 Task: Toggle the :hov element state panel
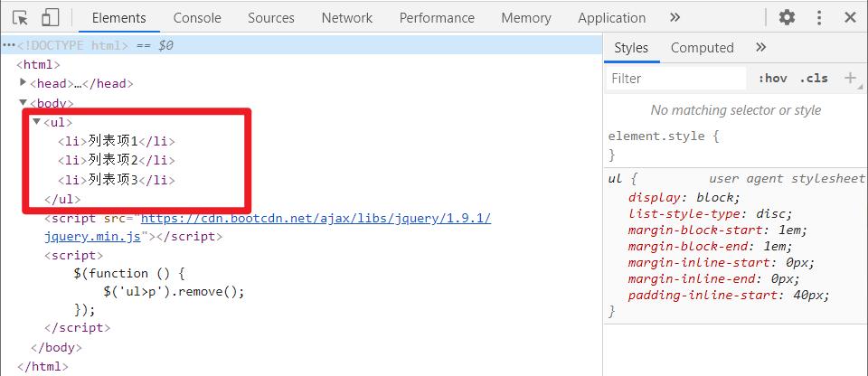772,79
